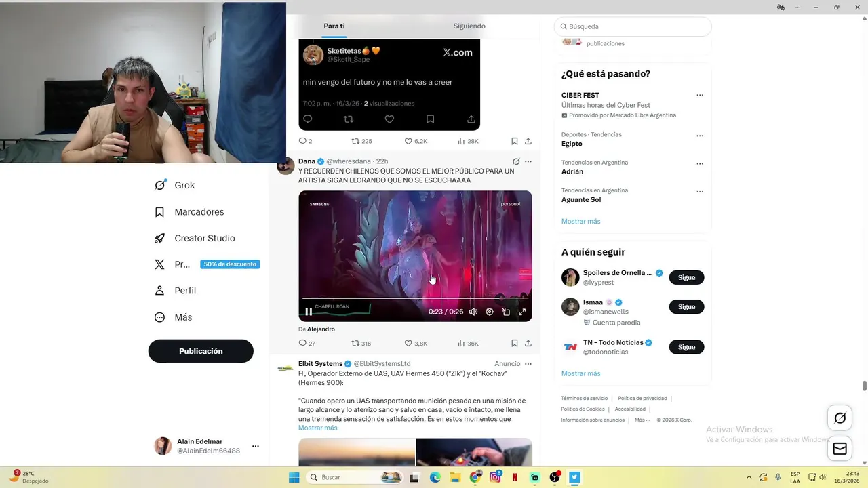Click Mostrar más under trends
Image resolution: width=868 pixels, height=488 pixels.
[x=580, y=222]
